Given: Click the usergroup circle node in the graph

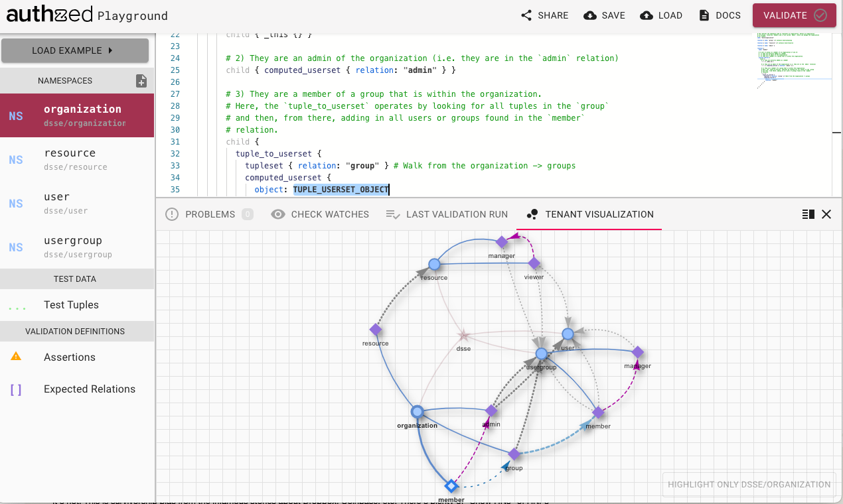Looking at the screenshot, I should 542,353.
